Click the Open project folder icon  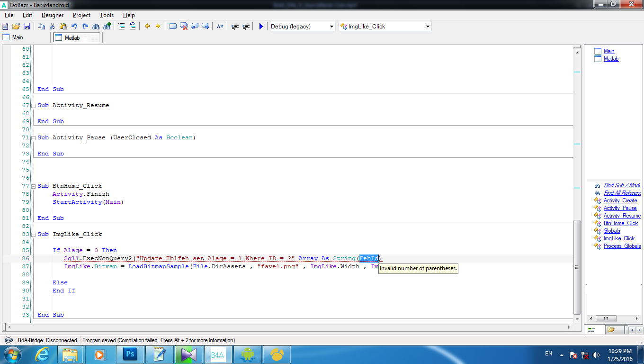pyautogui.click(x=16, y=27)
